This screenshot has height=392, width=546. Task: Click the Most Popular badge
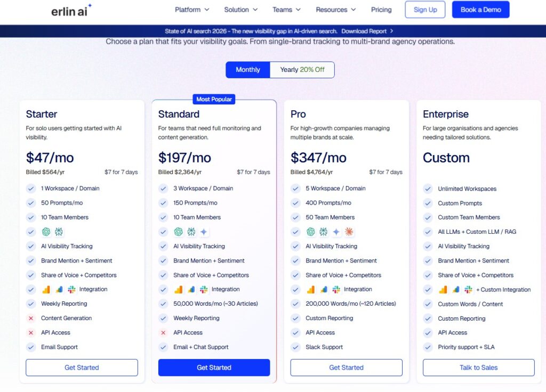tap(214, 99)
